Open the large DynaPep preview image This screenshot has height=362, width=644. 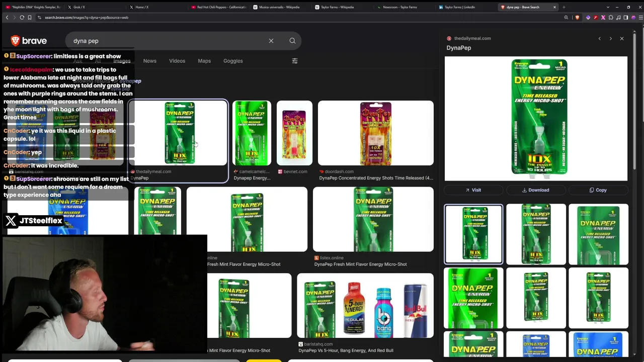(536, 118)
